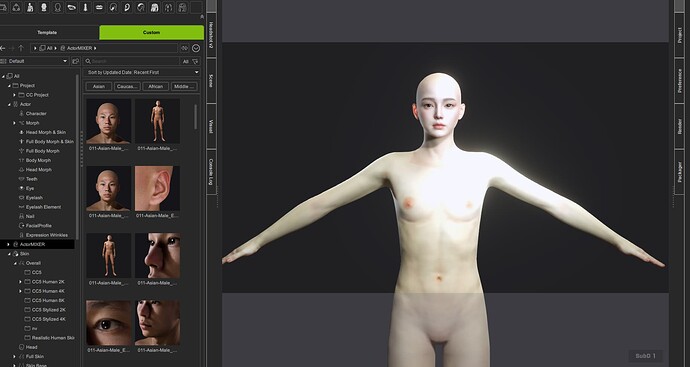The height and width of the screenshot is (367, 690).
Task: Select Full Body Morph & Skin item
Action: pyautogui.click(x=49, y=142)
